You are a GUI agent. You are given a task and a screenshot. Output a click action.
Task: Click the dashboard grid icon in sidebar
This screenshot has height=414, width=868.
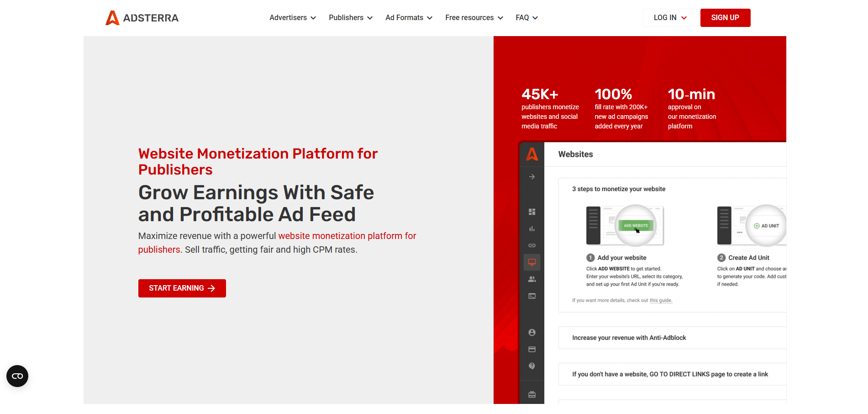pyautogui.click(x=532, y=212)
